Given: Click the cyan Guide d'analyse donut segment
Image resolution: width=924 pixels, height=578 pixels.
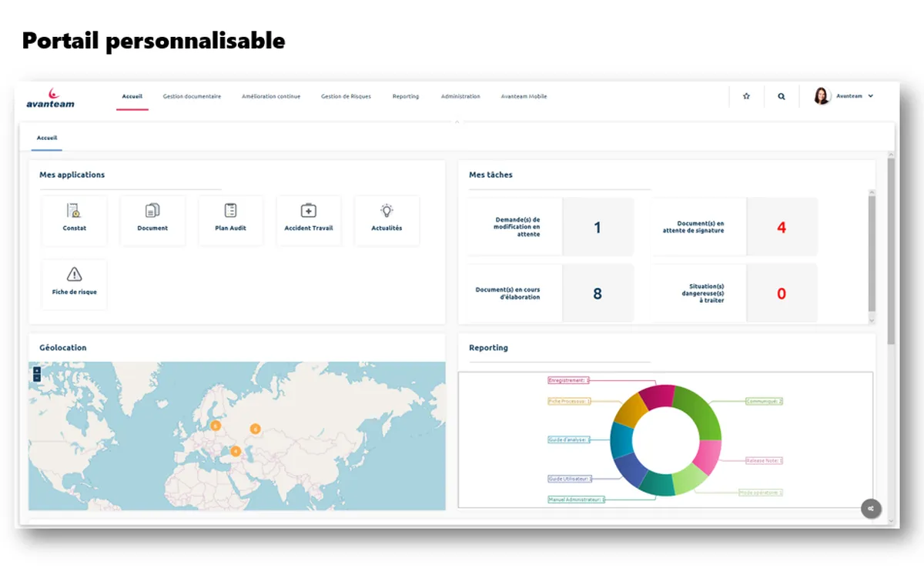Looking at the screenshot, I should click(621, 439).
